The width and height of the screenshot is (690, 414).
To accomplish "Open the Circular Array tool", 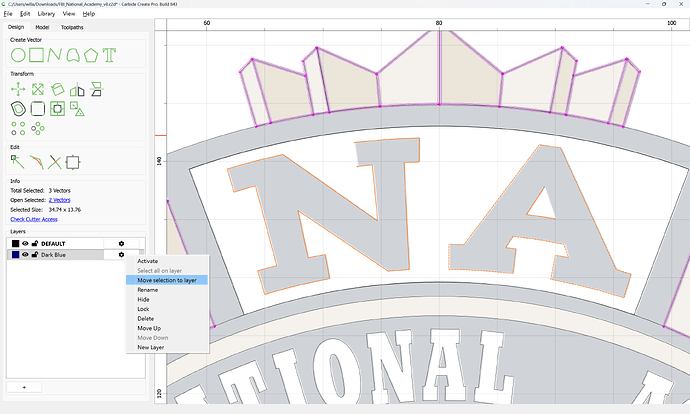I will point(38,128).
